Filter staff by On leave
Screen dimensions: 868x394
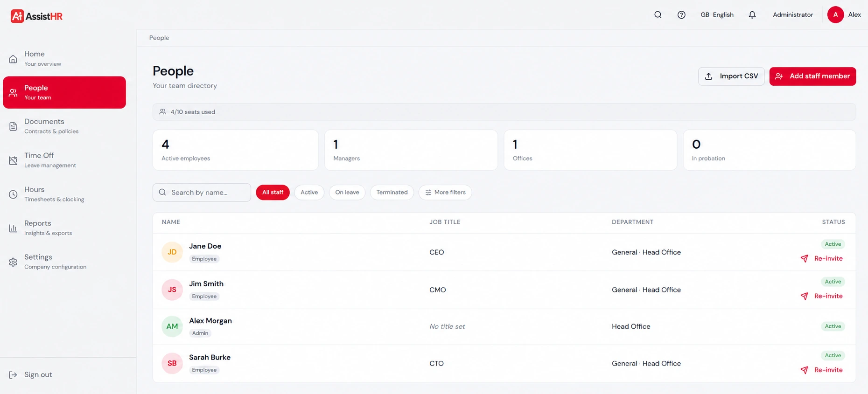click(347, 192)
